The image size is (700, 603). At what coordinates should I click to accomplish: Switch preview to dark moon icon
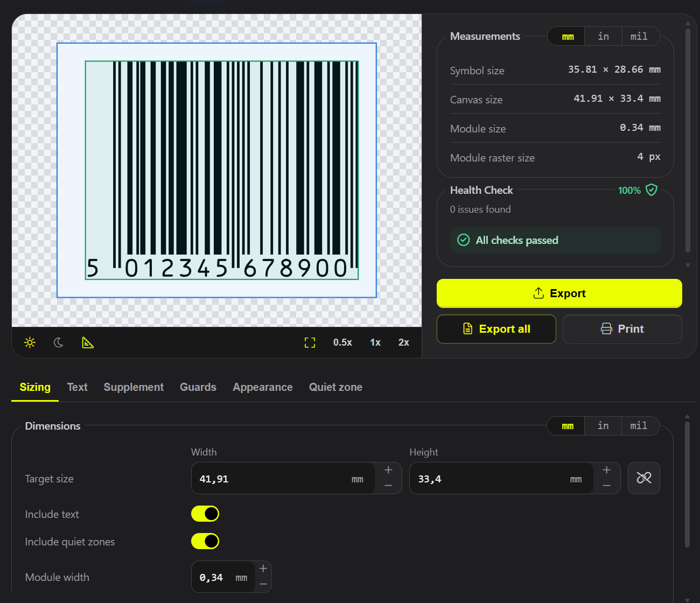(x=59, y=342)
